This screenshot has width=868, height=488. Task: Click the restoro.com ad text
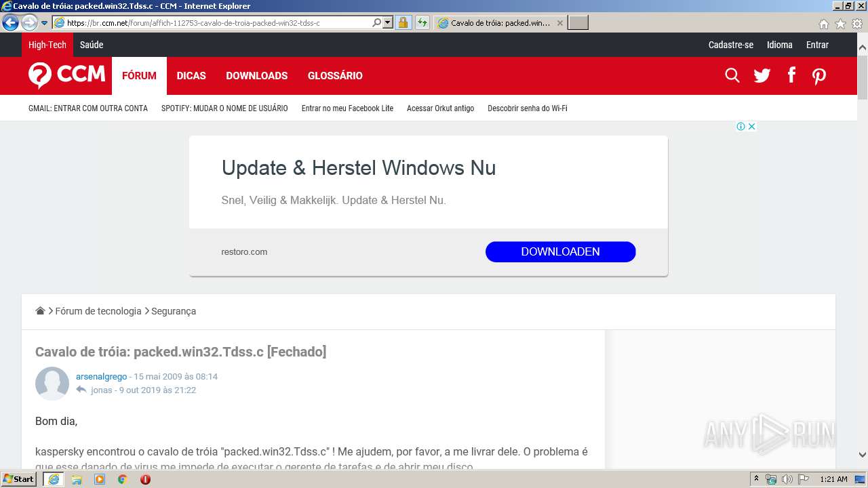point(244,251)
